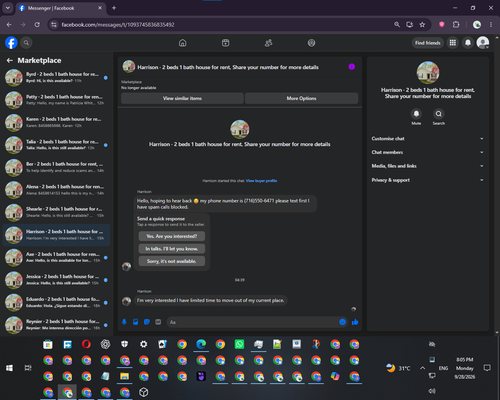Show hidden system tray icons chevron
This screenshot has width=500, height=400.
click(422, 368)
